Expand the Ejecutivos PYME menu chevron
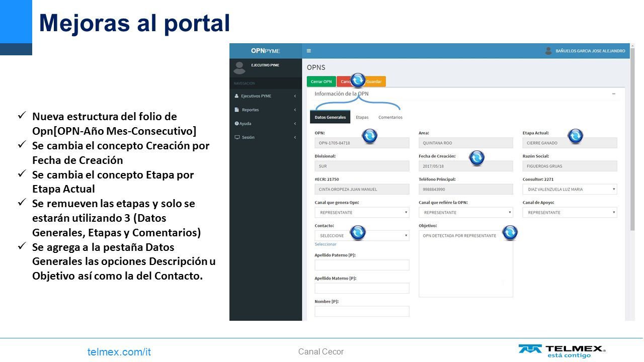The width and height of the screenshot is (644, 362). (x=295, y=96)
